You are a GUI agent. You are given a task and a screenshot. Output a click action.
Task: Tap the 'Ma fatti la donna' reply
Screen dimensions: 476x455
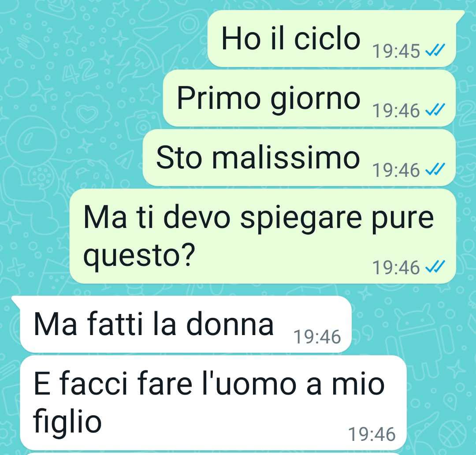186,324
